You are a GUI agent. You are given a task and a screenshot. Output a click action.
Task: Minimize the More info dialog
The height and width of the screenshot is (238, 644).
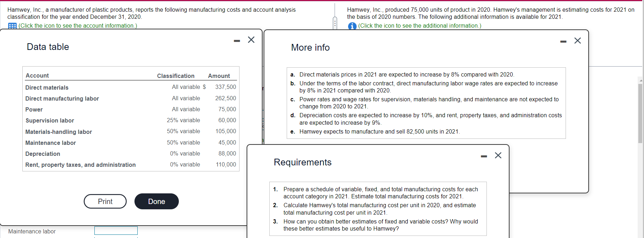[563, 42]
